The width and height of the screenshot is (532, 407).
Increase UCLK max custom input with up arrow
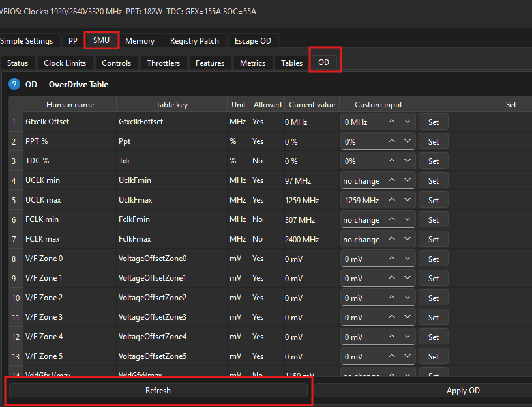point(392,200)
